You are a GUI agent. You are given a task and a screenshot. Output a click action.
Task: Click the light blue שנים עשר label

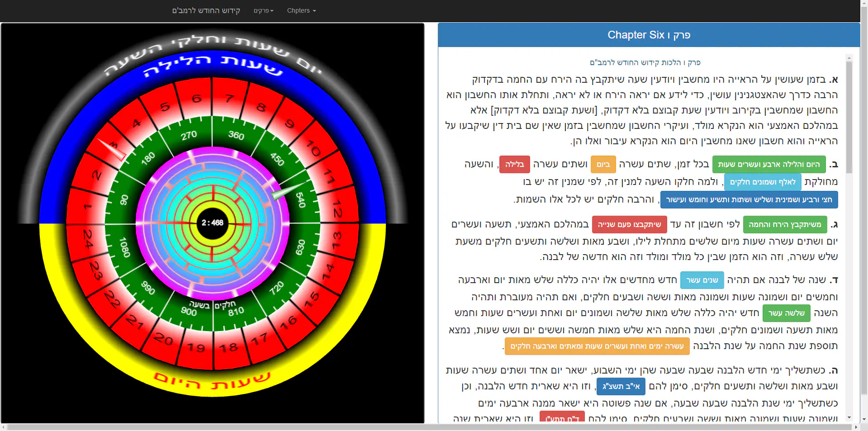(702, 280)
